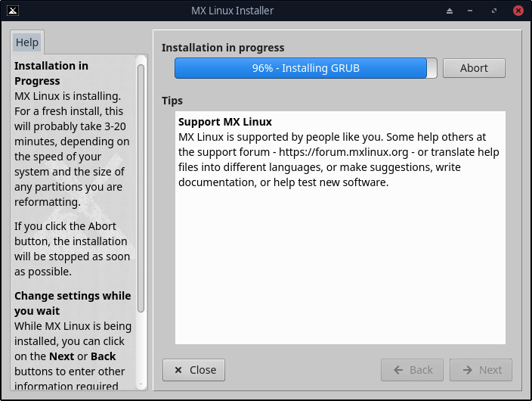The image size is (532, 401).
Task: Click 'Installation in Progress' help heading
Action: coord(51,73)
